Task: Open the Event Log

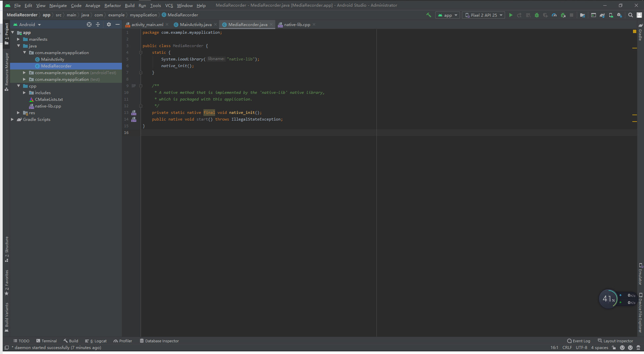Action: (579, 341)
